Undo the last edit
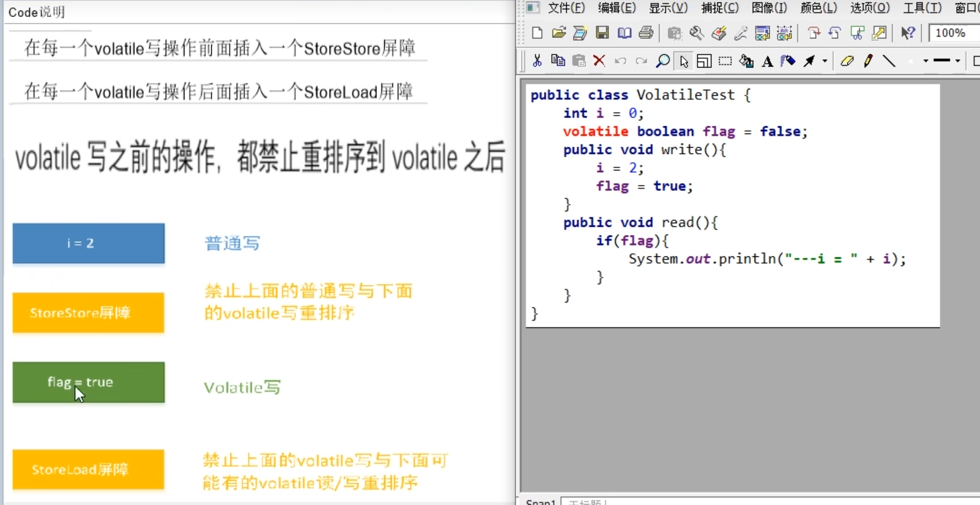The width and height of the screenshot is (980, 505). pos(621,61)
